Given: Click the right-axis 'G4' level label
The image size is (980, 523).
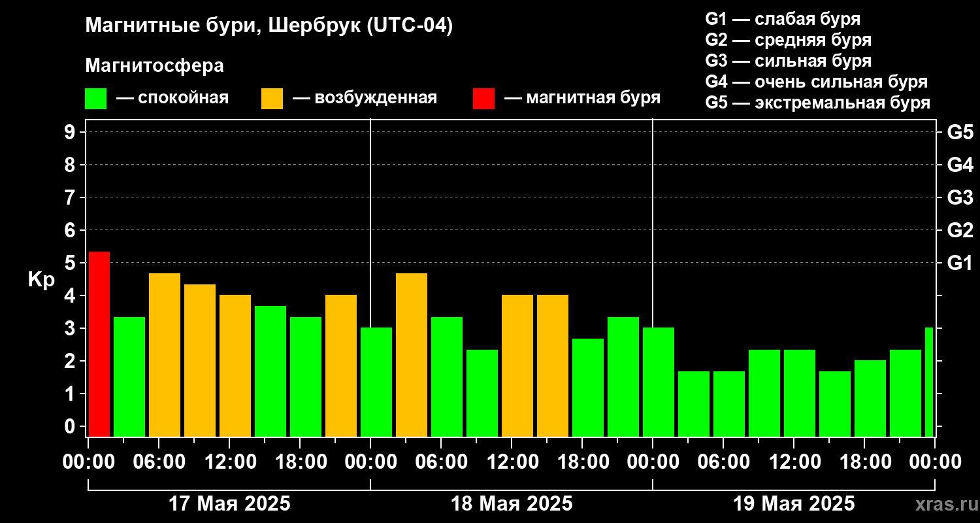Looking at the screenshot, I should pos(960,165).
